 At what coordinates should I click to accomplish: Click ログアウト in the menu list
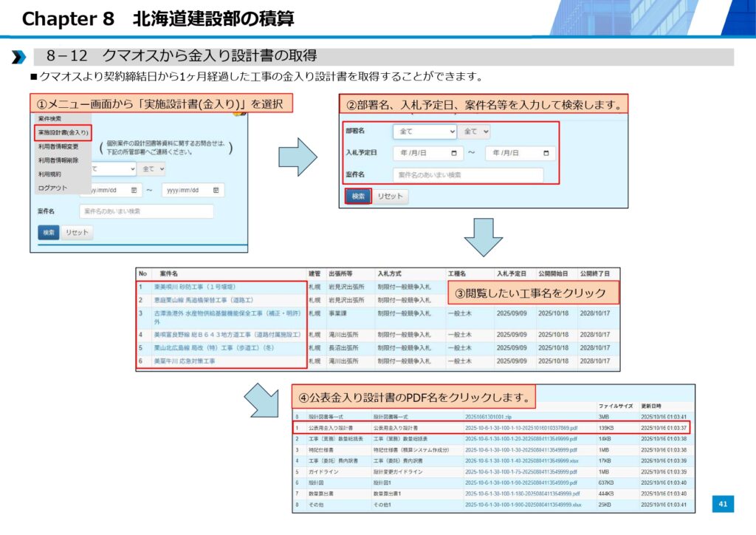click(52, 188)
